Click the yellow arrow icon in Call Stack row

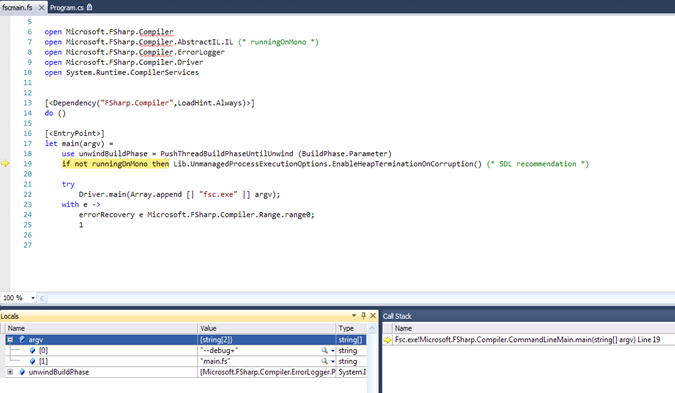(x=387, y=340)
